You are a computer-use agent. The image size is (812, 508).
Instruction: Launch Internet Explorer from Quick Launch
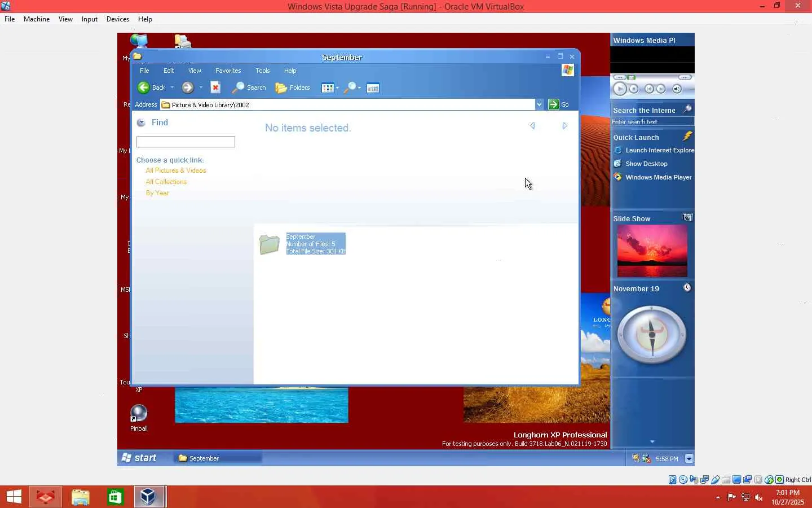click(654, 150)
